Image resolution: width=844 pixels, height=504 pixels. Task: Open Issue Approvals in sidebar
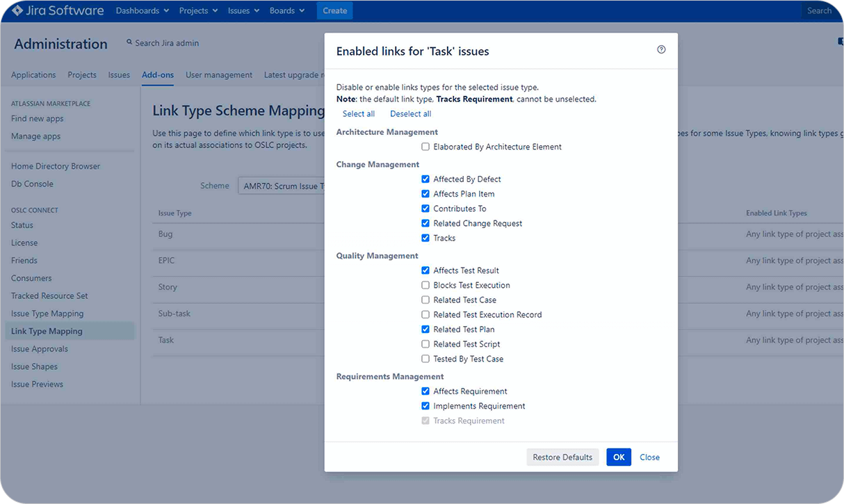point(40,349)
